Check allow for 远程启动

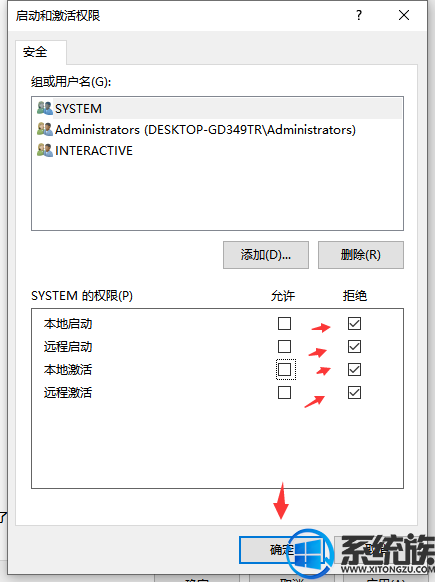pos(284,347)
